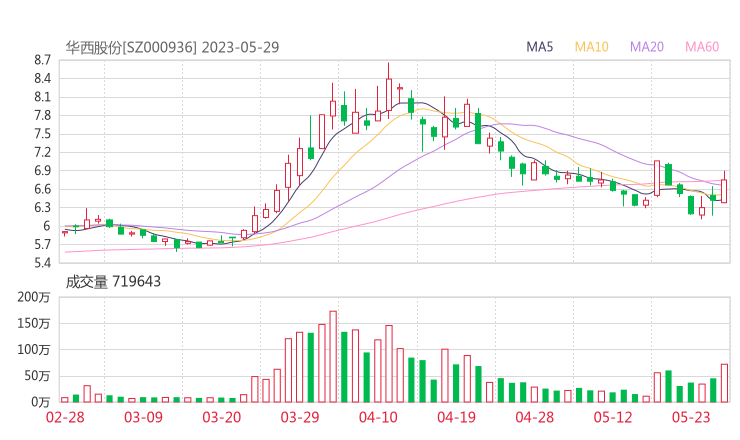The image size is (740, 440).
Task: Click the 8.1 price axis value
Action: point(42,97)
